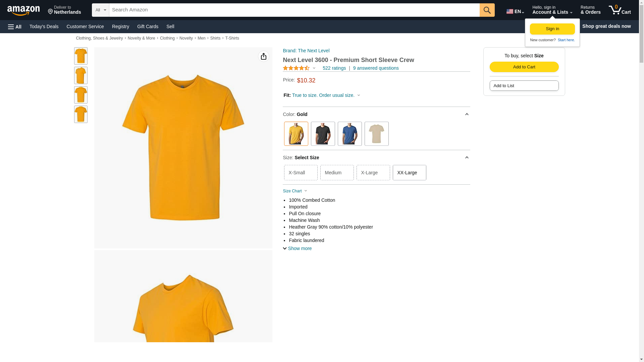Open the All hamburger menu
This screenshot has width=644, height=362.
(x=15, y=26)
